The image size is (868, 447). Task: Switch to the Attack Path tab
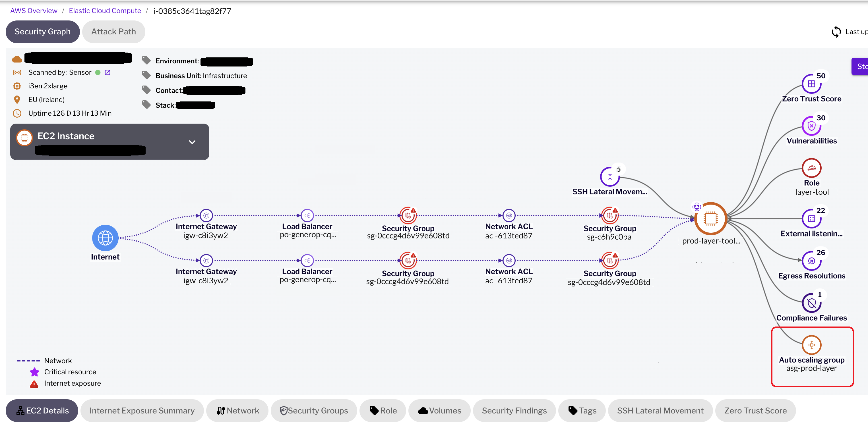113,31
